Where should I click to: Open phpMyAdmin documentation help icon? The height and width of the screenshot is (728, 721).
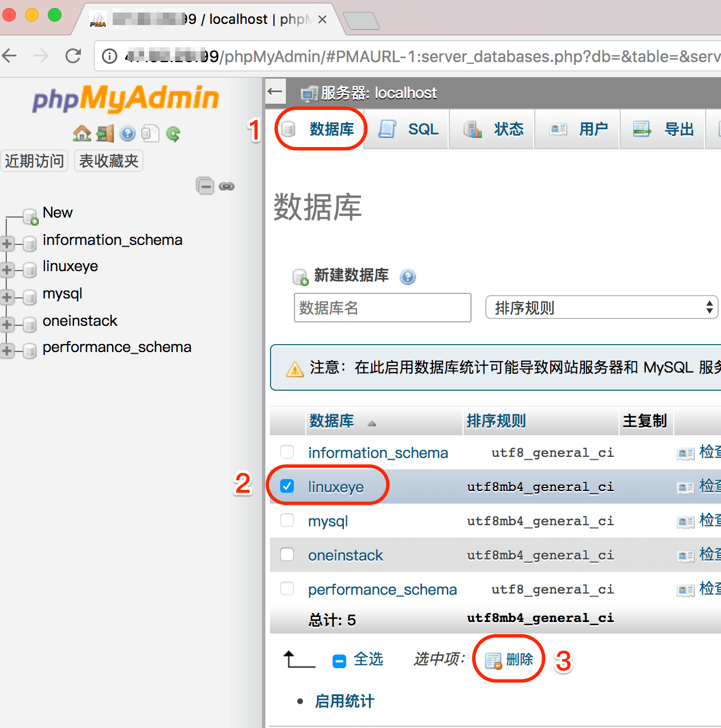click(x=128, y=134)
